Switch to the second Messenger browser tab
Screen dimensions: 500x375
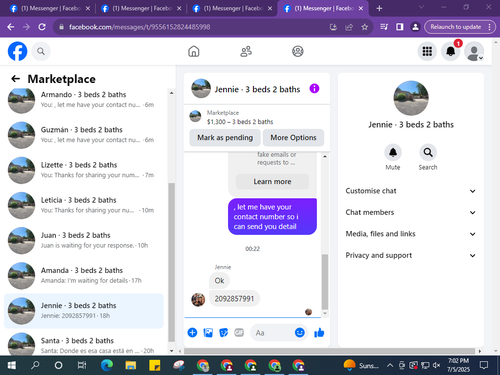coord(141,8)
